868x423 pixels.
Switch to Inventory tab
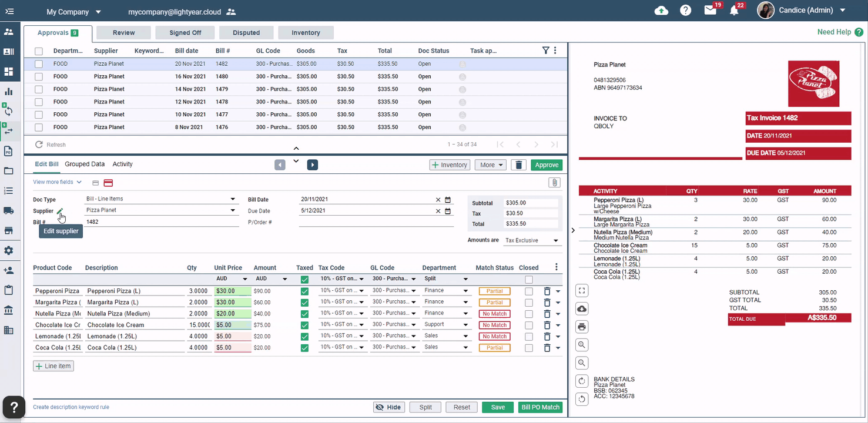(x=306, y=33)
